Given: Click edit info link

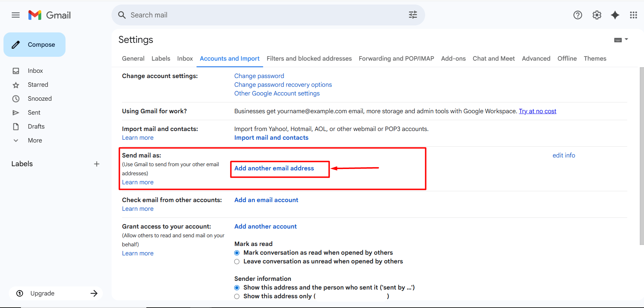Looking at the screenshot, I should [563, 155].
